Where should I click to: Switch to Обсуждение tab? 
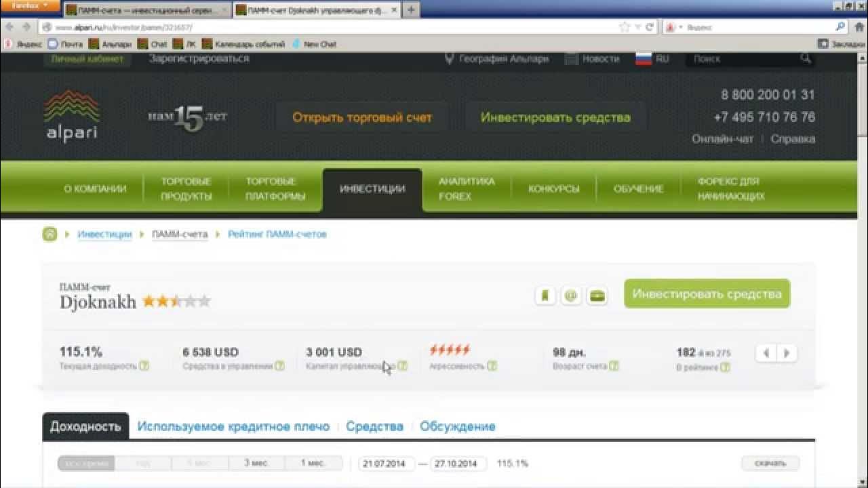458,426
